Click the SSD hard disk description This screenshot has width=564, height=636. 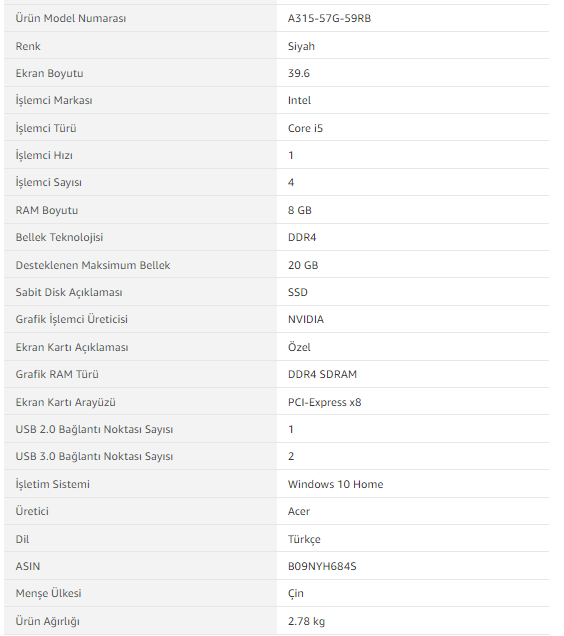pyautogui.click(x=297, y=292)
